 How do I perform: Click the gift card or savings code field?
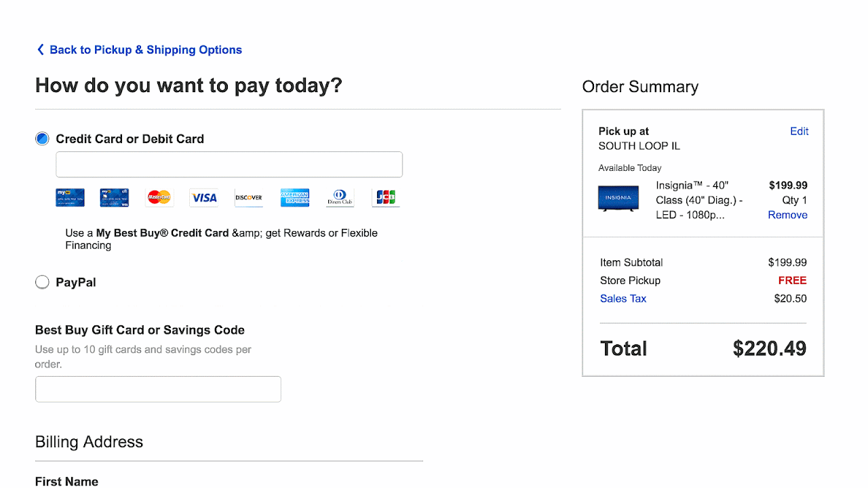[x=158, y=388]
